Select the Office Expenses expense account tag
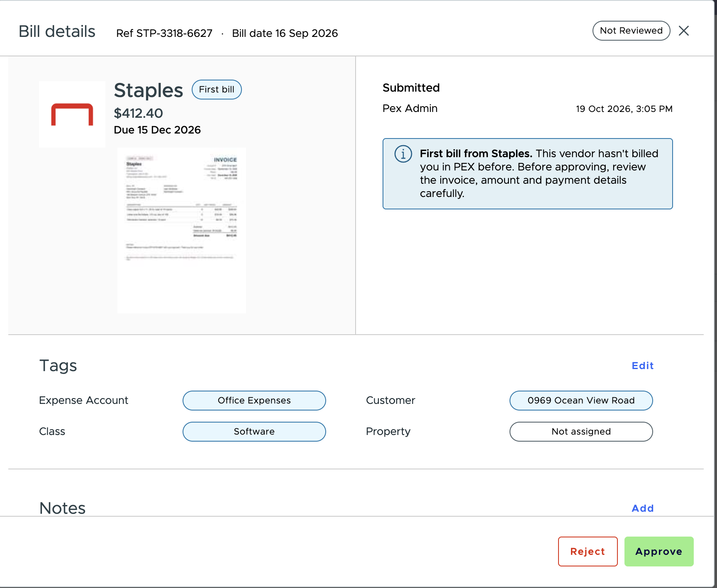Image resolution: width=717 pixels, height=588 pixels. (x=254, y=401)
